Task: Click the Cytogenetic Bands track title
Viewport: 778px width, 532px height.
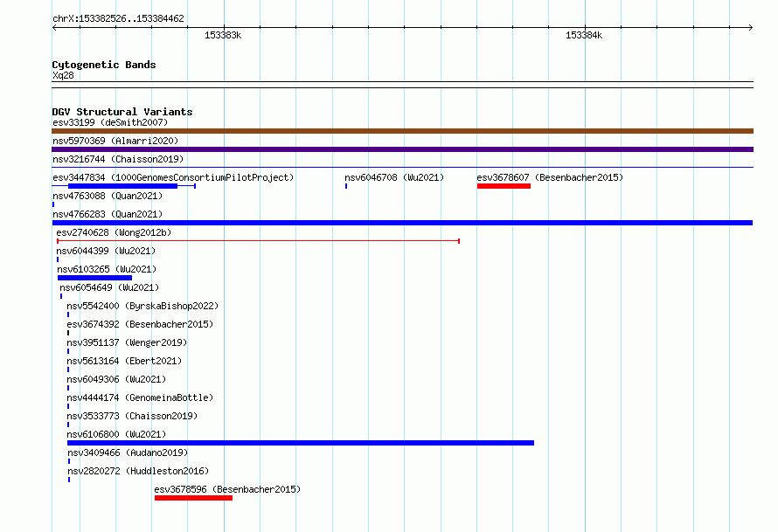Action: coord(104,65)
